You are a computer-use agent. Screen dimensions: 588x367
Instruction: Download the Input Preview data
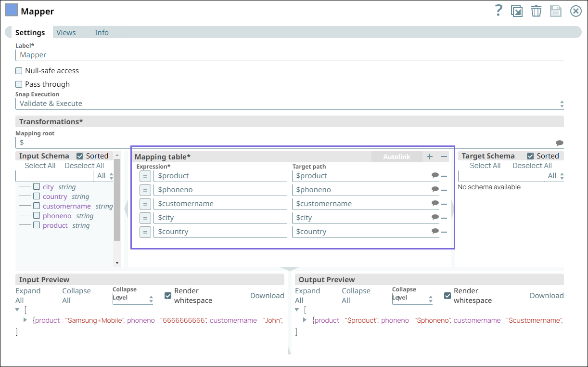pyautogui.click(x=267, y=296)
